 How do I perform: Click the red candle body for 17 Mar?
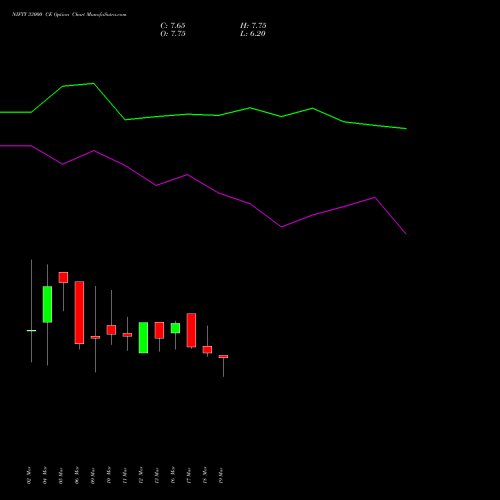(191, 330)
